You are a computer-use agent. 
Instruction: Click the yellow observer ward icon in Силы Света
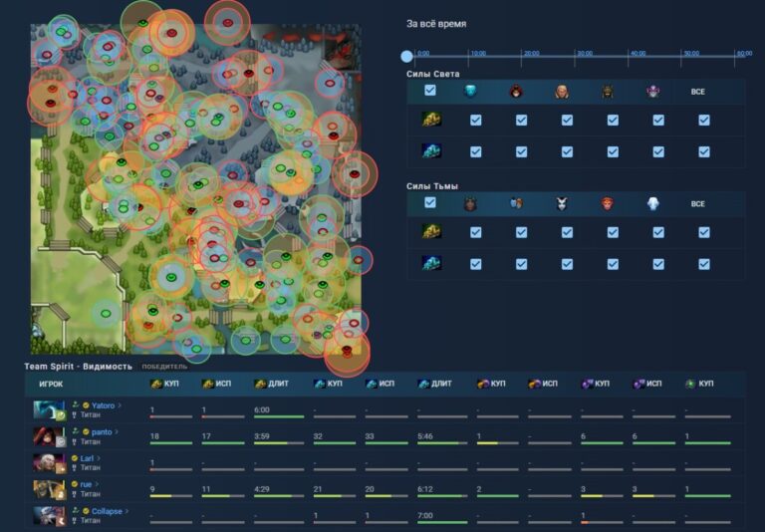coord(431,120)
